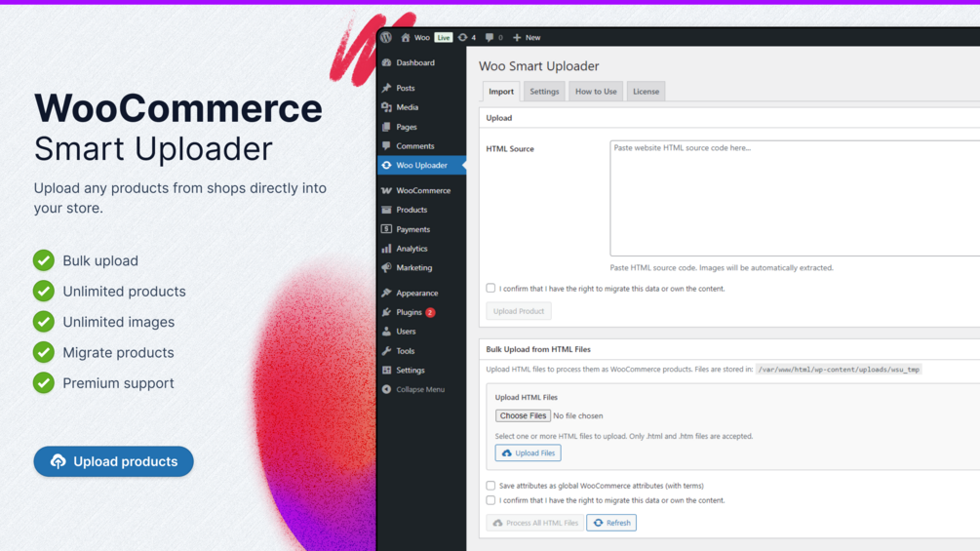
Task: Click the WooCommerce logo icon in sidebar
Action: pos(387,190)
